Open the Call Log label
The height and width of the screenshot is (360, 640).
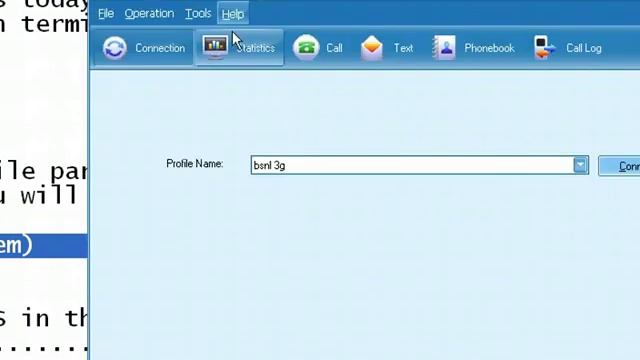pos(584,48)
